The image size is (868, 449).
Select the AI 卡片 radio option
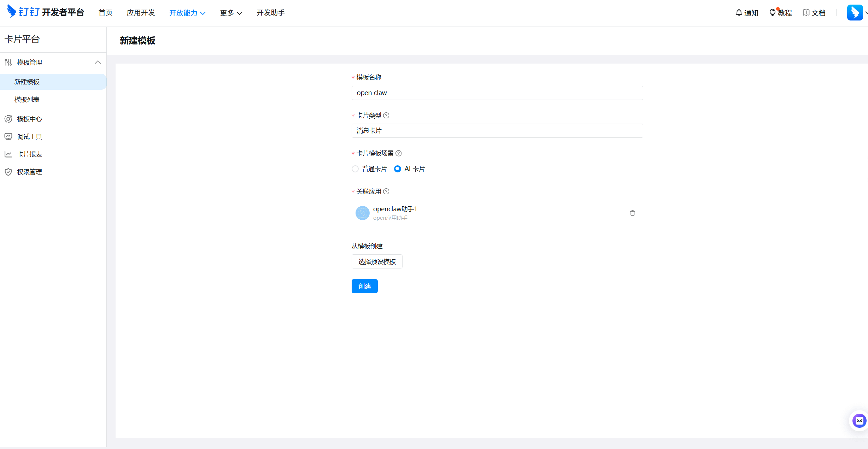(x=398, y=169)
